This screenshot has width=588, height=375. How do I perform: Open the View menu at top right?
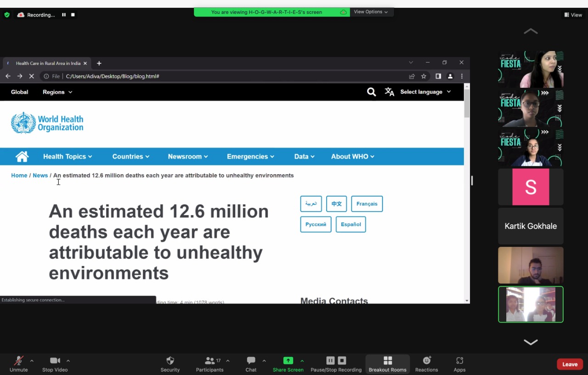pos(573,15)
